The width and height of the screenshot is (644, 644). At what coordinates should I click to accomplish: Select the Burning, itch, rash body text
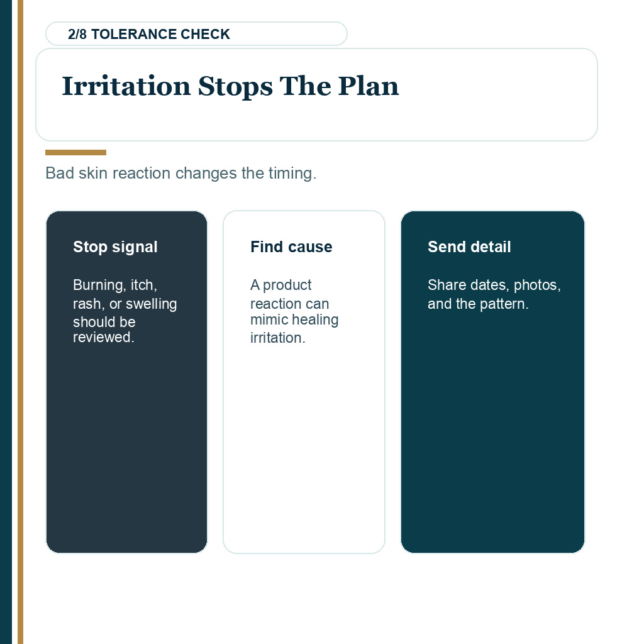125,311
